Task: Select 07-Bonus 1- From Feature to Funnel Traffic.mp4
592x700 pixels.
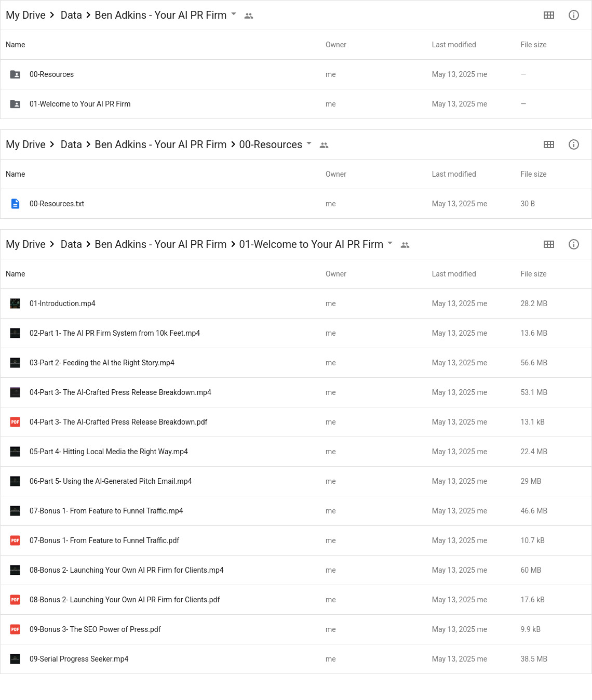Action: tap(296, 511)
